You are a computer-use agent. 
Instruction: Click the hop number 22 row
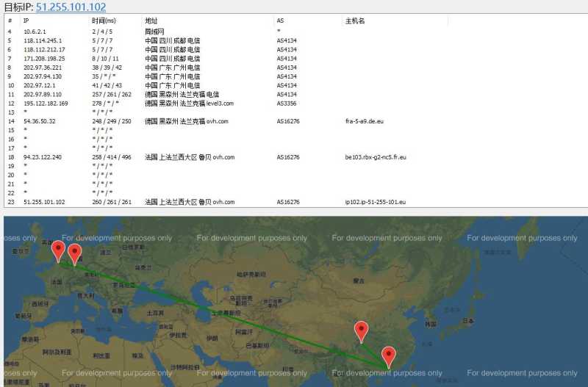[x=11, y=193]
